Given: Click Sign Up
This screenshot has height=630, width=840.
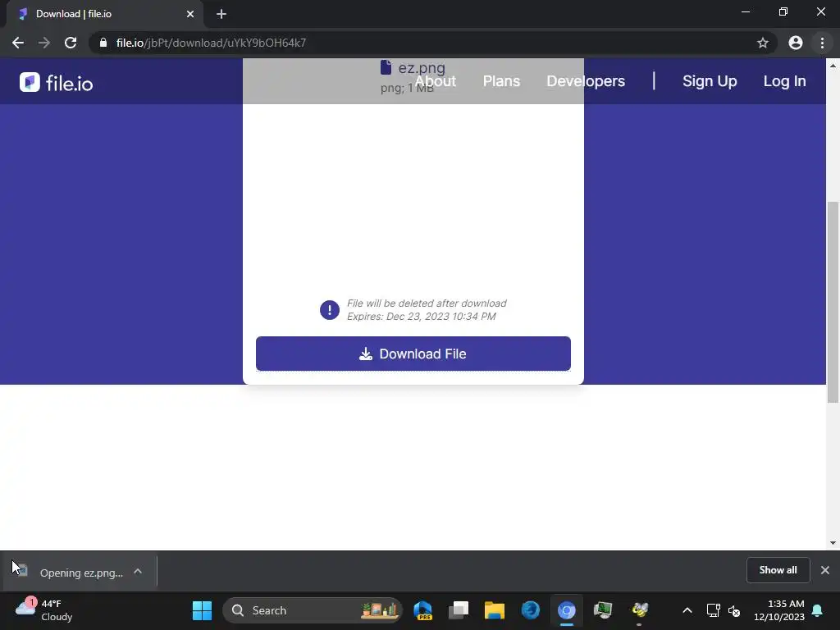Looking at the screenshot, I should pyautogui.click(x=710, y=81).
